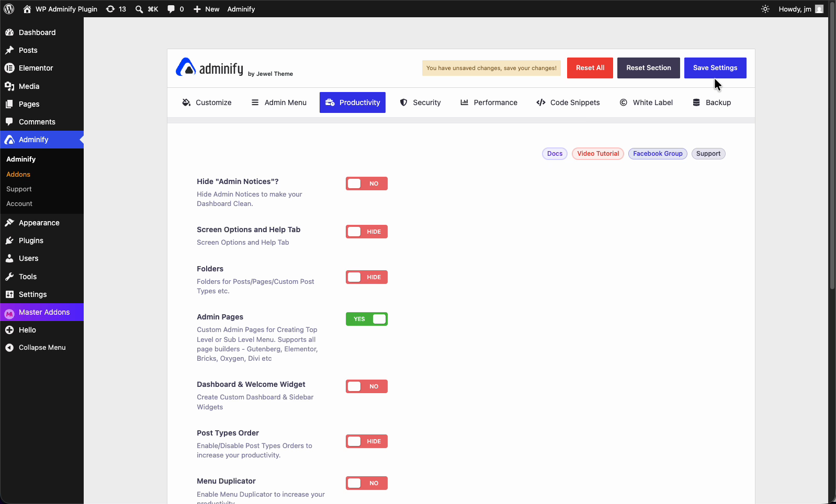Screen dimensions: 836x504
Task: Open the Facebook Group link
Action: (658, 154)
